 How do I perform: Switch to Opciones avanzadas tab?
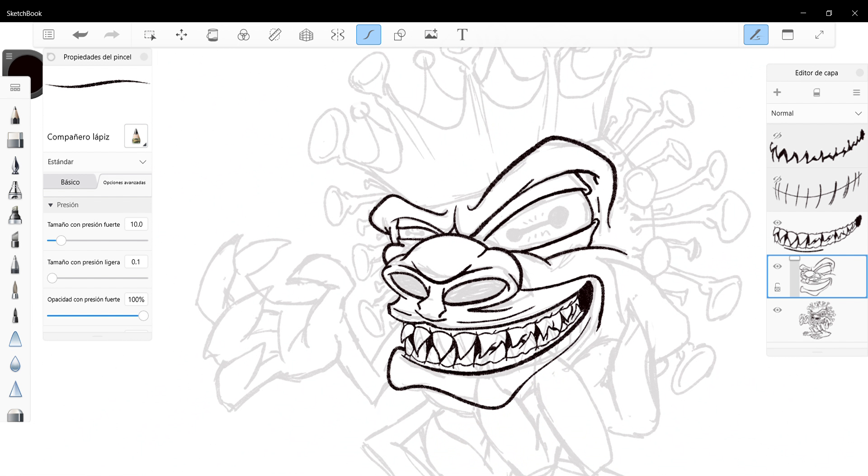coord(124,182)
